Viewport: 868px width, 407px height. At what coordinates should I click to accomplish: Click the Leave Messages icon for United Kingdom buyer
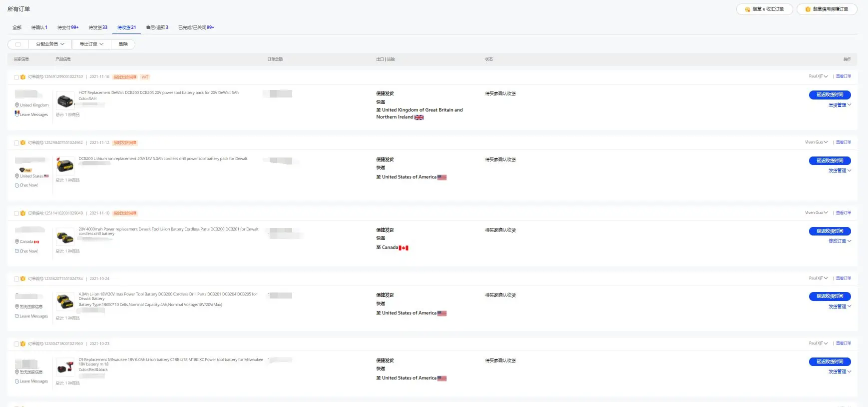17,114
